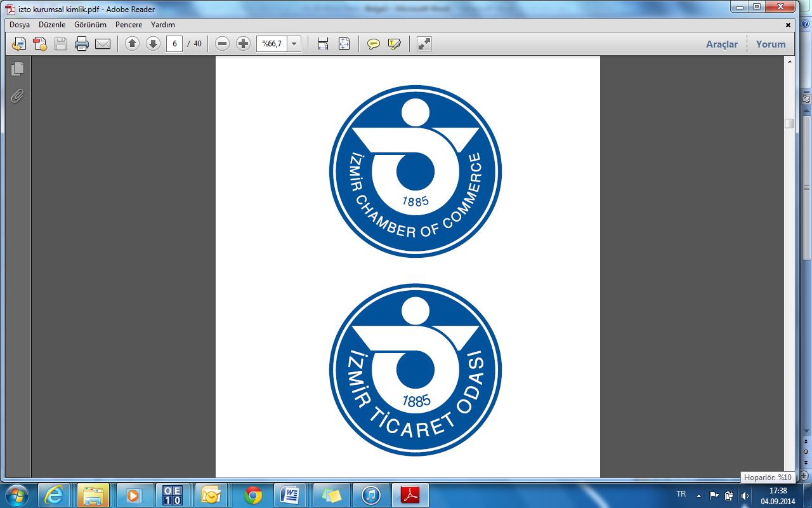Open the attachments panel paperclip icon
The height and width of the screenshot is (508, 812).
coord(17,96)
